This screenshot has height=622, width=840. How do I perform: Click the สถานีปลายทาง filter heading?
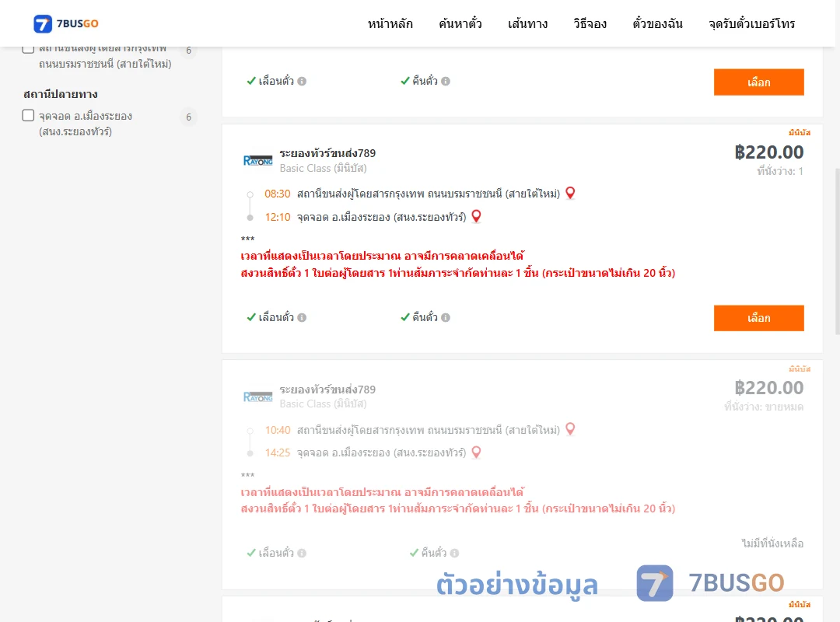click(x=61, y=94)
